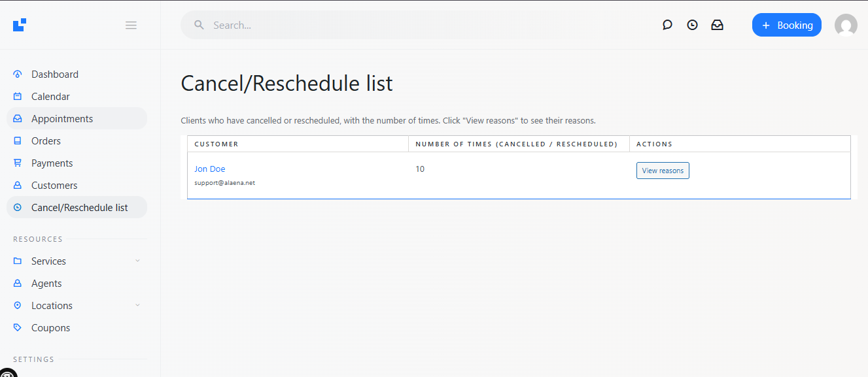This screenshot has height=377, width=868.
Task: Open the Jon Doe customer link
Action: point(209,169)
